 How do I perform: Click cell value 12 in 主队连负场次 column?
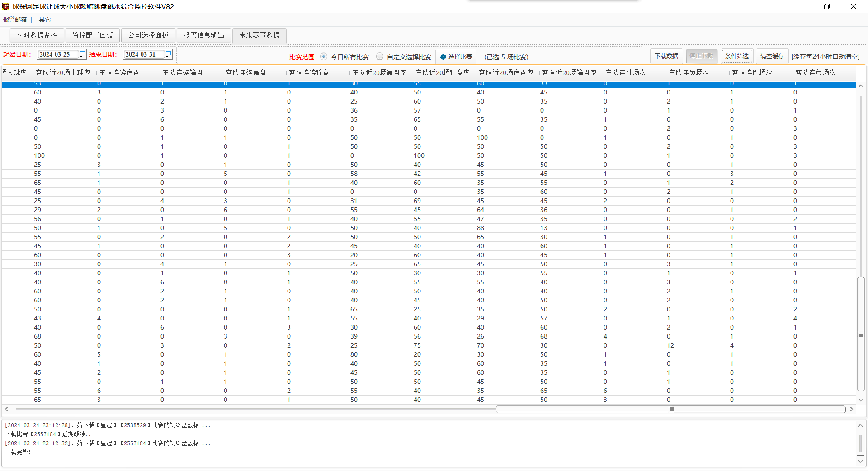tap(670, 345)
